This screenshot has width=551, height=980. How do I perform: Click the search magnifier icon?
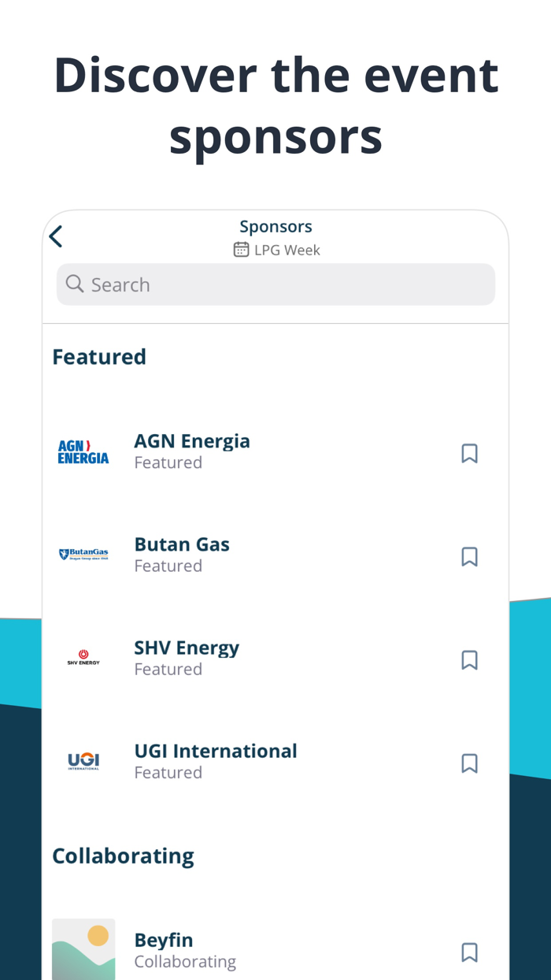(x=74, y=284)
